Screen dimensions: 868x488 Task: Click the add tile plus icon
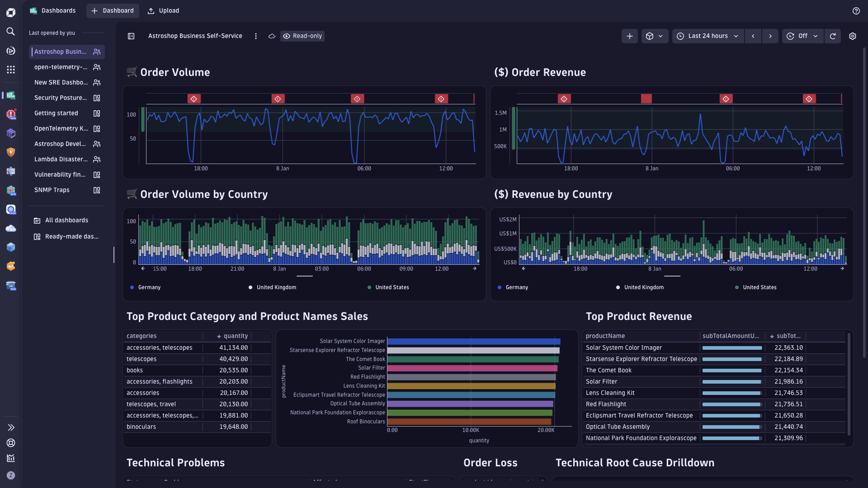[x=630, y=36]
